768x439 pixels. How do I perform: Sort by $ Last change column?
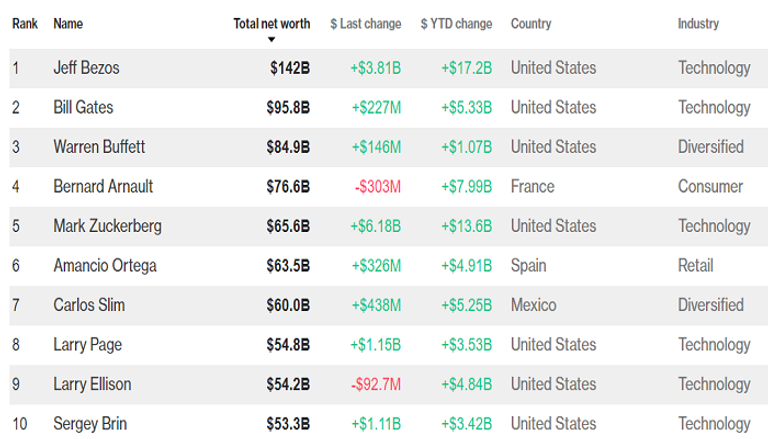[365, 23]
